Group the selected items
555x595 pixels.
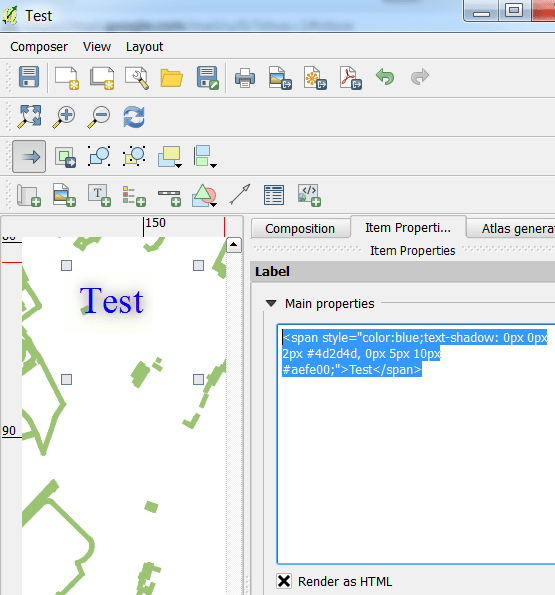pos(99,156)
